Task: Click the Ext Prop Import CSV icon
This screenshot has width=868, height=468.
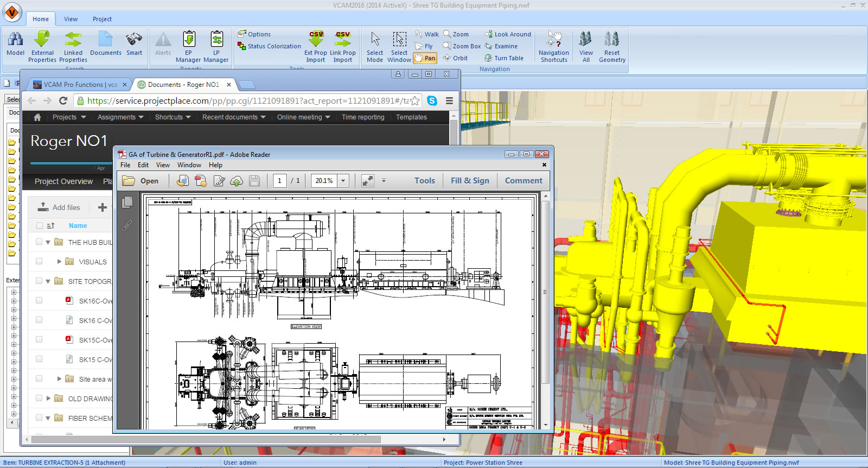Action: pyautogui.click(x=316, y=40)
